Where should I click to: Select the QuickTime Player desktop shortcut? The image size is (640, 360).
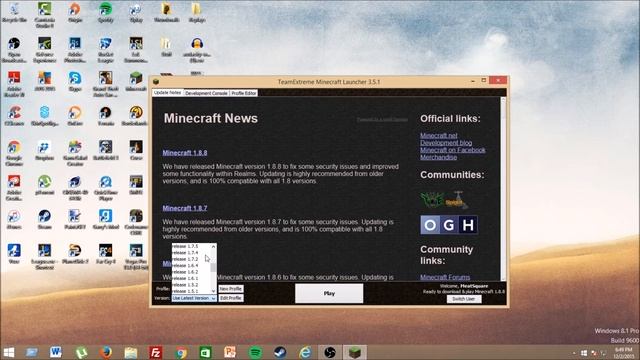[x=106, y=188]
